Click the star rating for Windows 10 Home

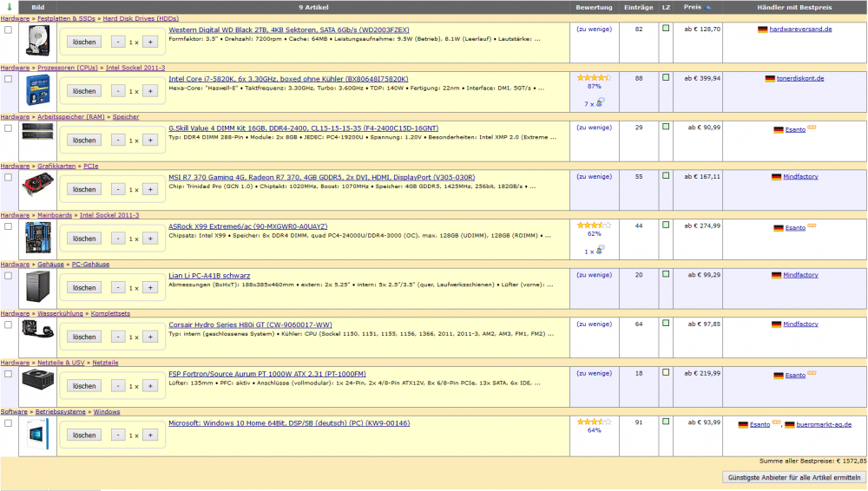[x=594, y=422]
